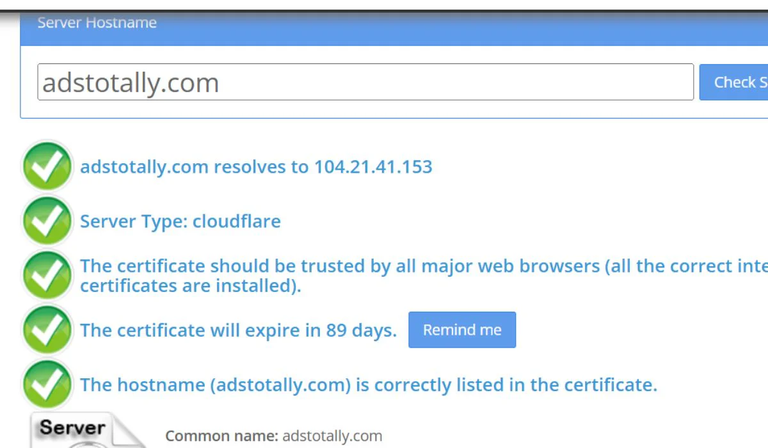Click text 'adstotally.com resolves to 104.21.41.153'
The width and height of the screenshot is (768, 448).
click(x=256, y=166)
